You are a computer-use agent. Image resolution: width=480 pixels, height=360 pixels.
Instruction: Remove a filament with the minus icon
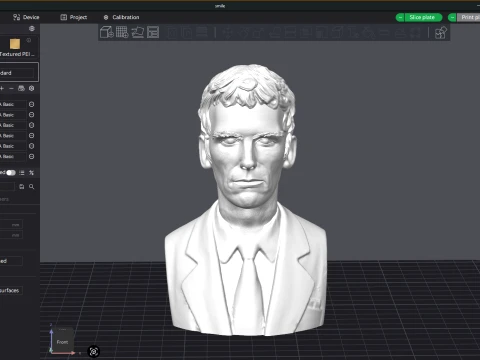tap(11, 88)
